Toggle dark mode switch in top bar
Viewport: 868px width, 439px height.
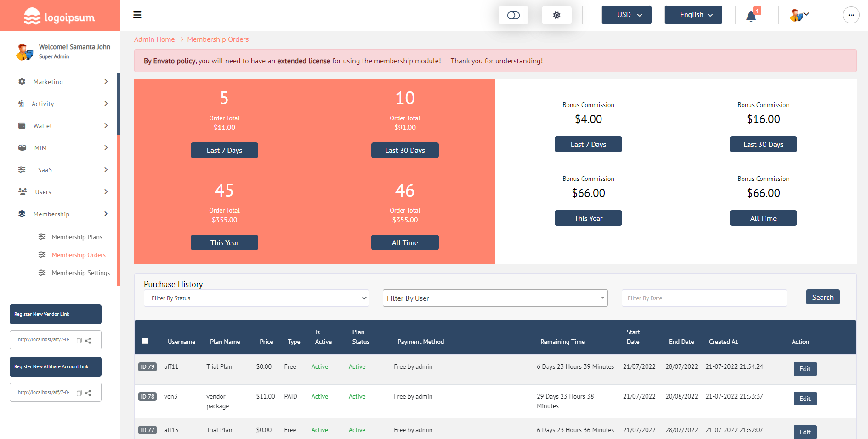coord(513,15)
